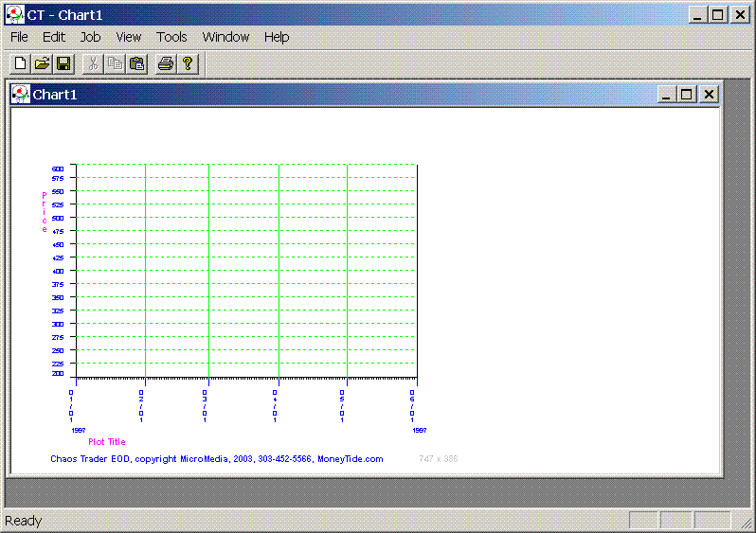Click the 300 price axis value

(58, 325)
